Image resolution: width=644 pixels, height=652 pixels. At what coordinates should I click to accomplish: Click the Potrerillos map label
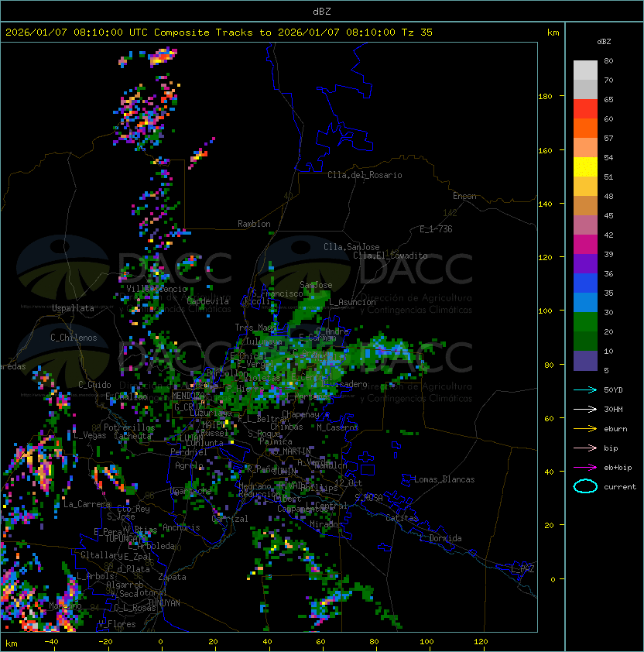click(x=129, y=427)
